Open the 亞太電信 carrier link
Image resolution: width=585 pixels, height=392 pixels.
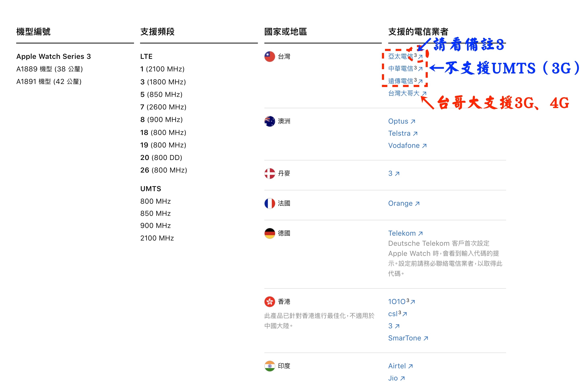(405, 56)
